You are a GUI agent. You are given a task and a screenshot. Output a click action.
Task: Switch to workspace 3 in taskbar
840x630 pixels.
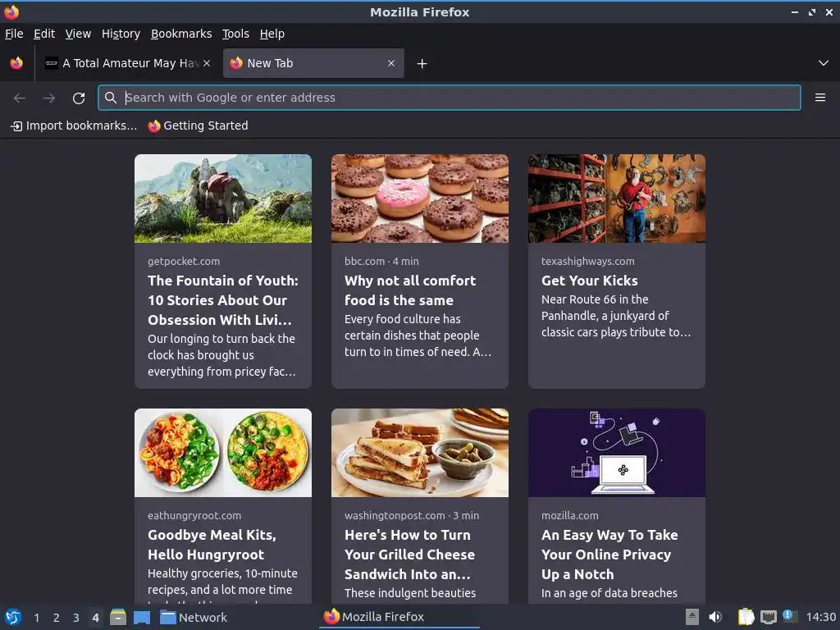(76, 618)
